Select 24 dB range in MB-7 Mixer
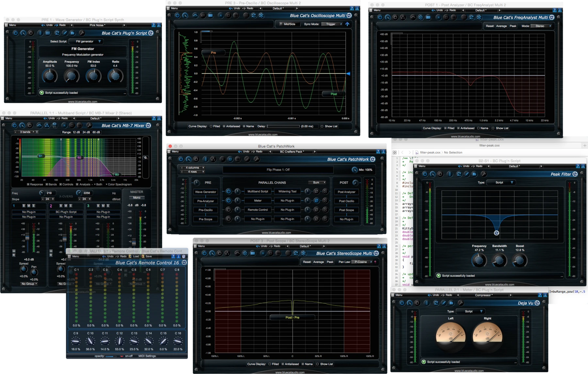The height and width of the screenshot is (374, 588). coord(86,132)
